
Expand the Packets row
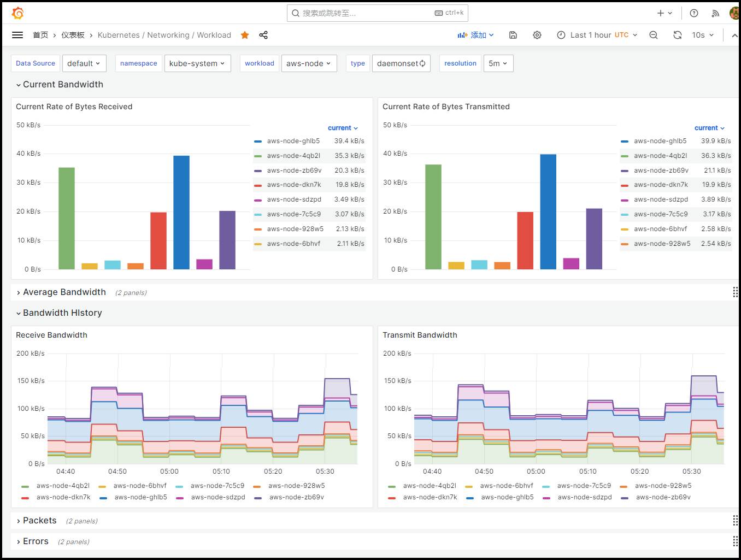[x=37, y=521]
